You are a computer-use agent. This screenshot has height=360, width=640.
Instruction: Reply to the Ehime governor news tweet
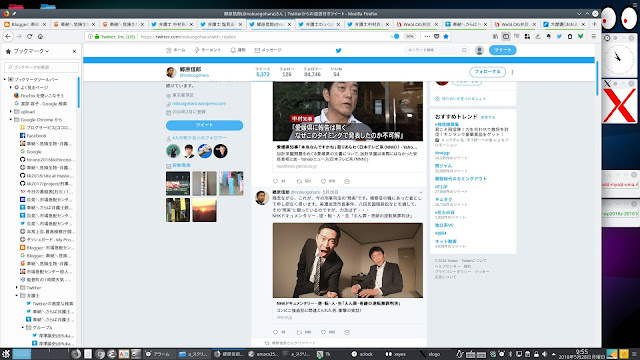pyautogui.click(x=275, y=181)
